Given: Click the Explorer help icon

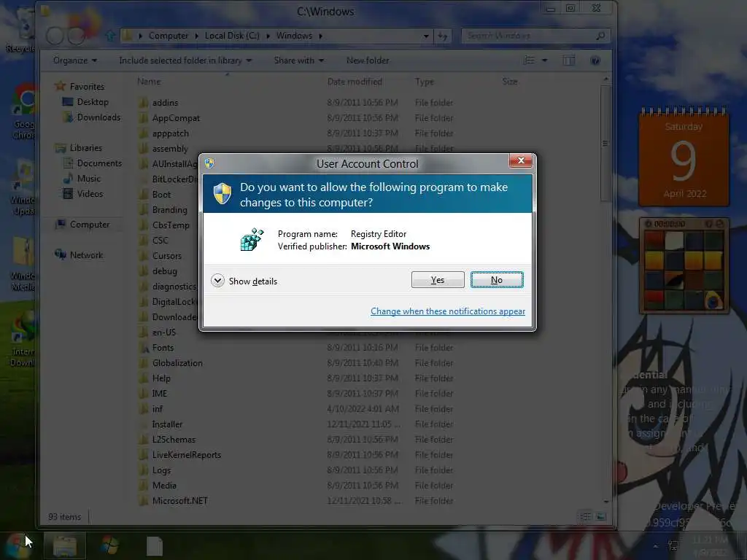Looking at the screenshot, I should click(x=595, y=60).
